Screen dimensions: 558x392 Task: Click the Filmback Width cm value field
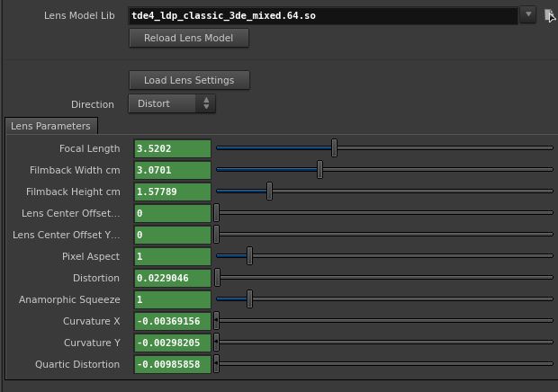tap(173, 170)
